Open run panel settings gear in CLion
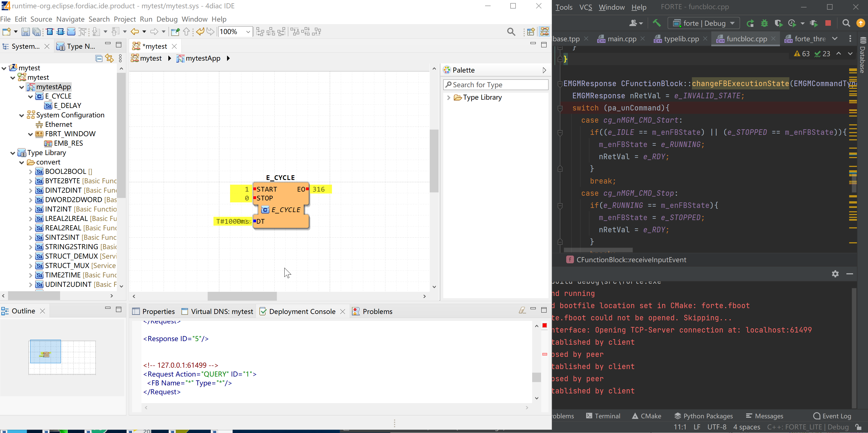The image size is (868, 433). pyautogui.click(x=835, y=274)
